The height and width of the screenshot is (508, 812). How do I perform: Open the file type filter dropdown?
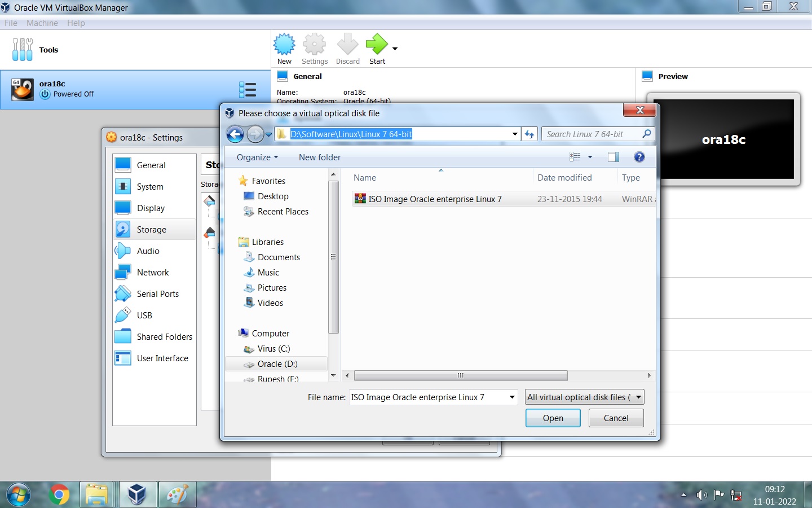(584, 397)
